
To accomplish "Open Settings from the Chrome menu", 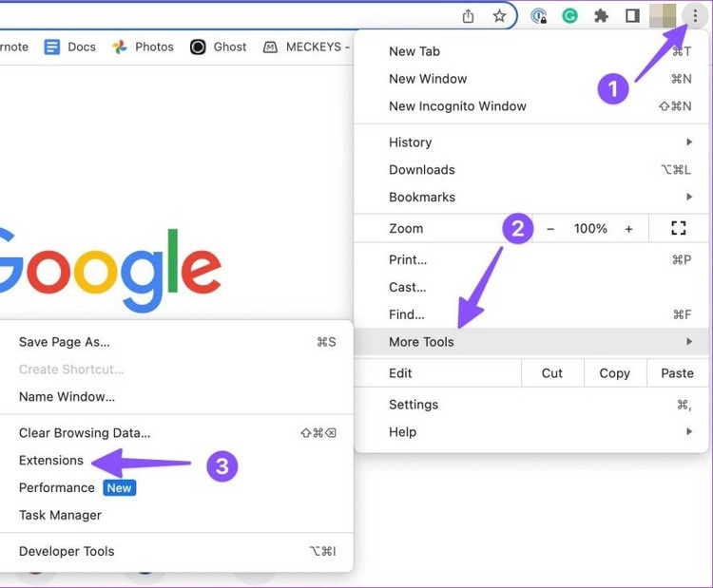I will pyautogui.click(x=531, y=405).
